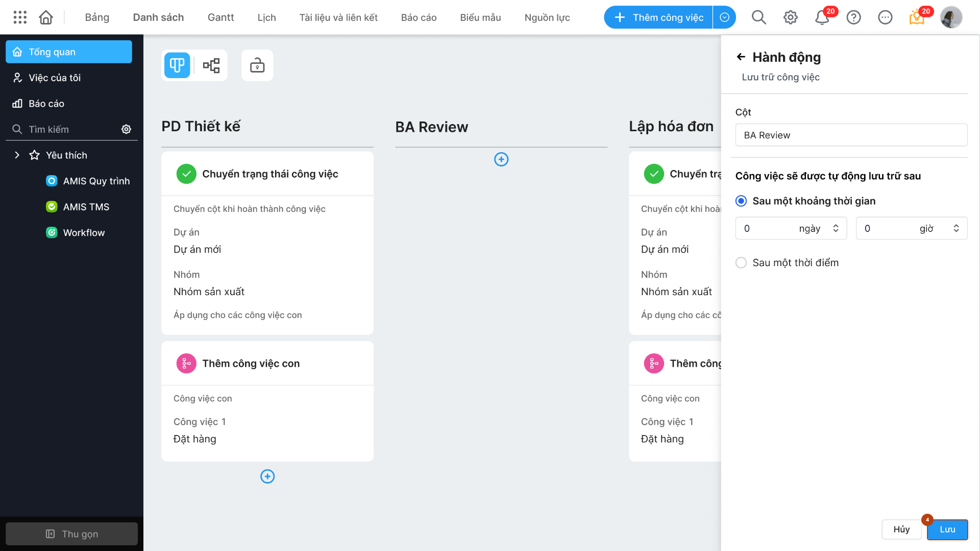Image resolution: width=980 pixels, height=551 pixels.
Task: Open the Lịch tab
Action: click(x=266, y=17)
